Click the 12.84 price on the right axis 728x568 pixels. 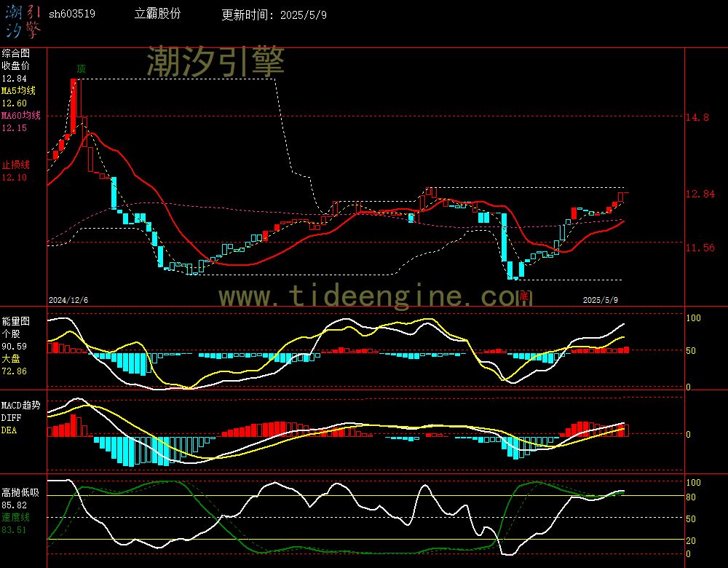point(700,194)
